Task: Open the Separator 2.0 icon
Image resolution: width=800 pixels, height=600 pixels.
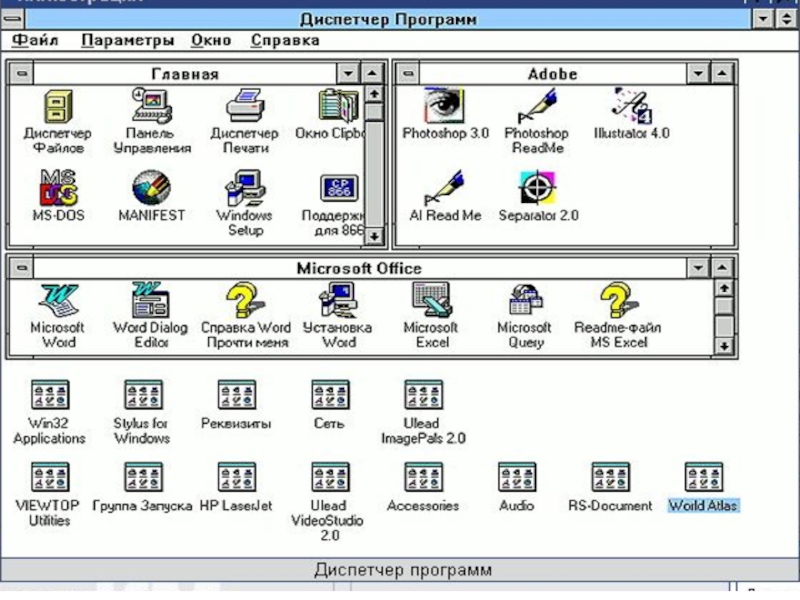Action: point(538,188)
